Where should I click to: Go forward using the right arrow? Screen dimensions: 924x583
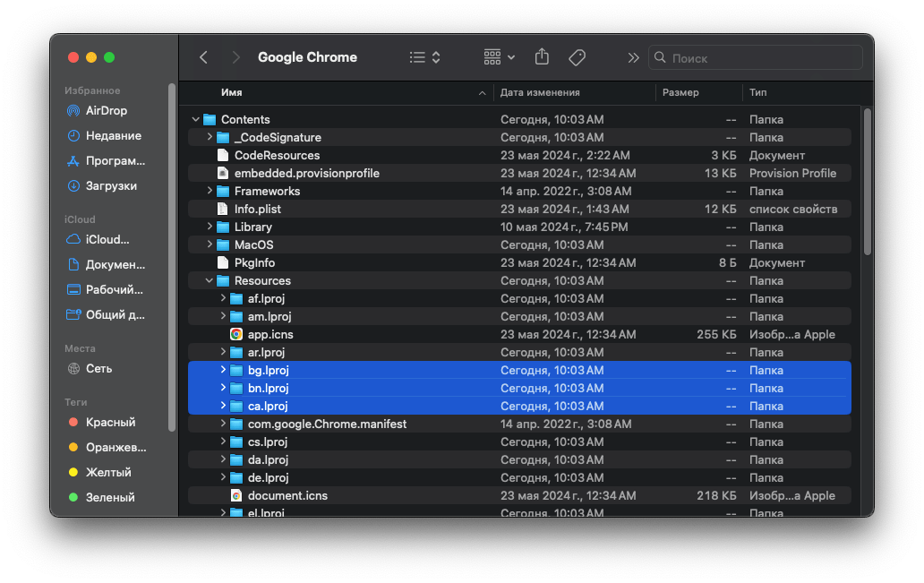click(x=235, y=57)
